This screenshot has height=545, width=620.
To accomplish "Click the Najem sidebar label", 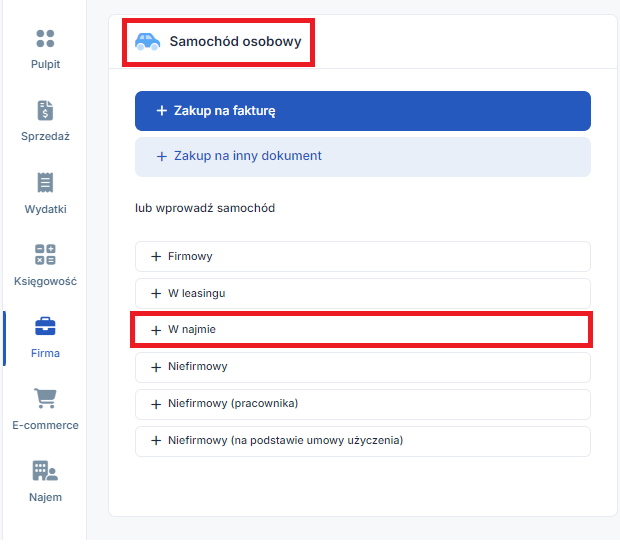I will click(45, 497).
